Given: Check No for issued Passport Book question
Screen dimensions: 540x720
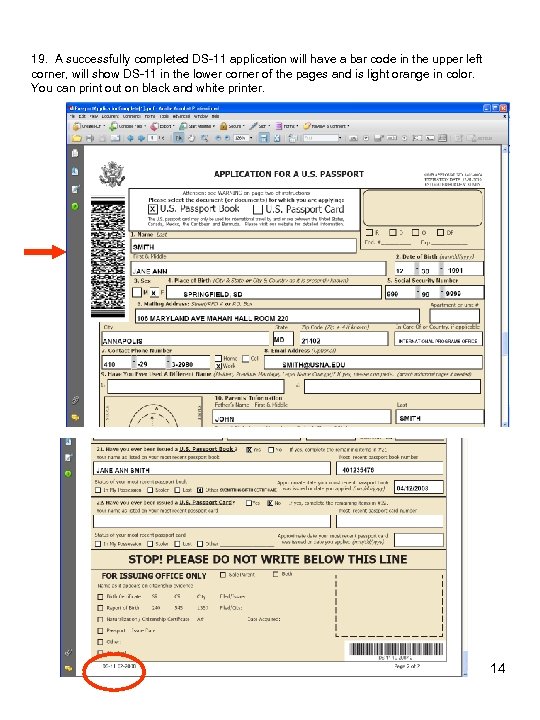Looking at the screenshot, I should coord(271,450).
